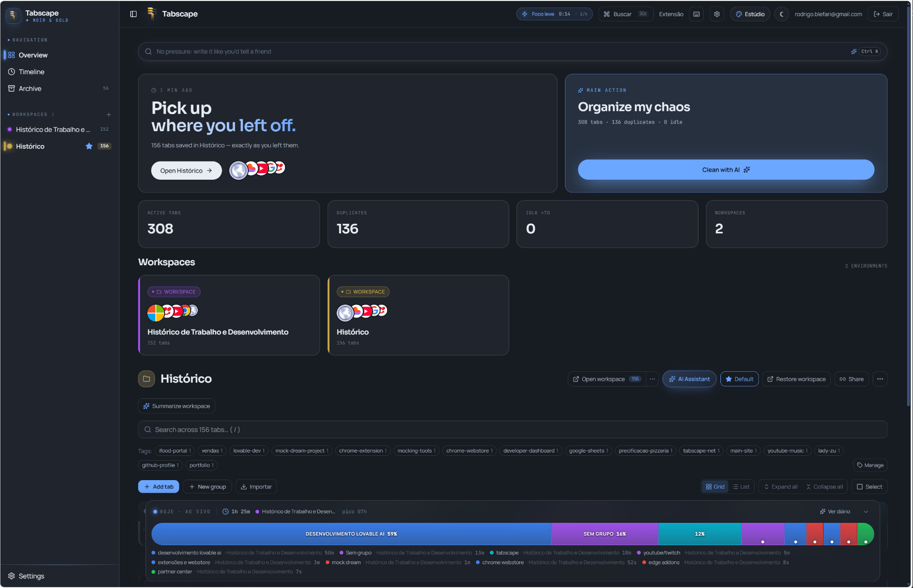
Task: Filter by youtube-music tag
Action: click(x=787, y=451)
